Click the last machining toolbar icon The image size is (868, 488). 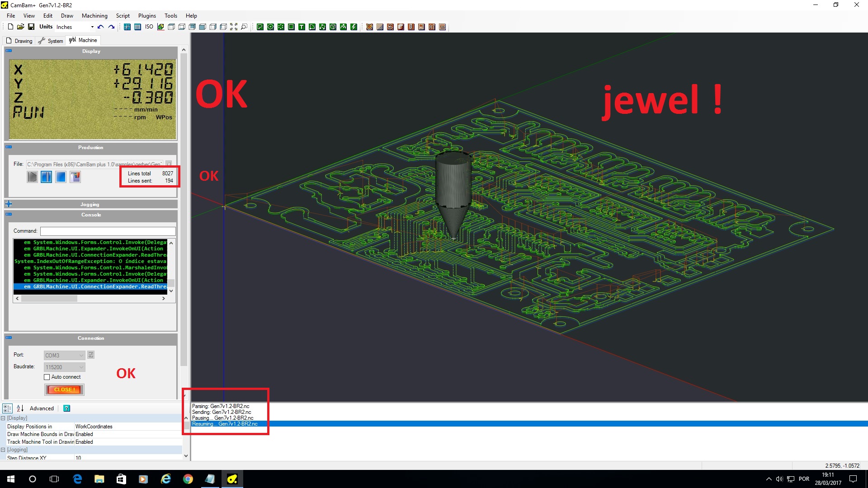[x=442, y=27]
